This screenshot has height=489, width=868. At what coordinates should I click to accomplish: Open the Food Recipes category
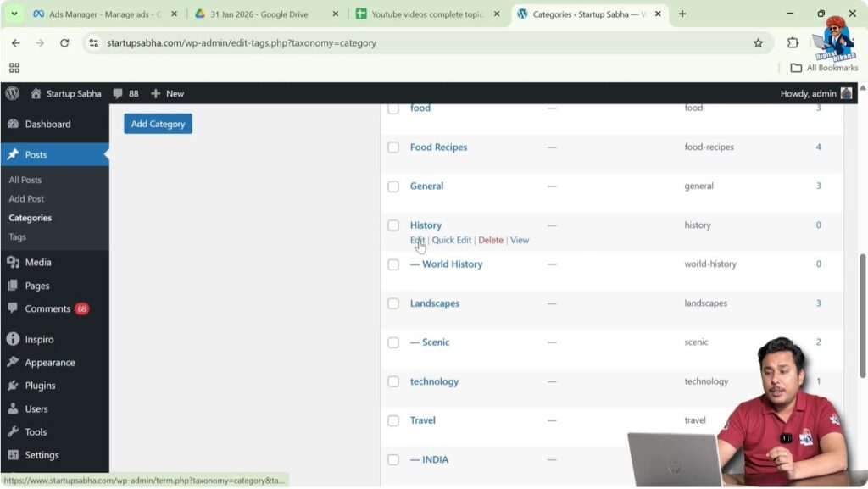[x=438, y=147]
